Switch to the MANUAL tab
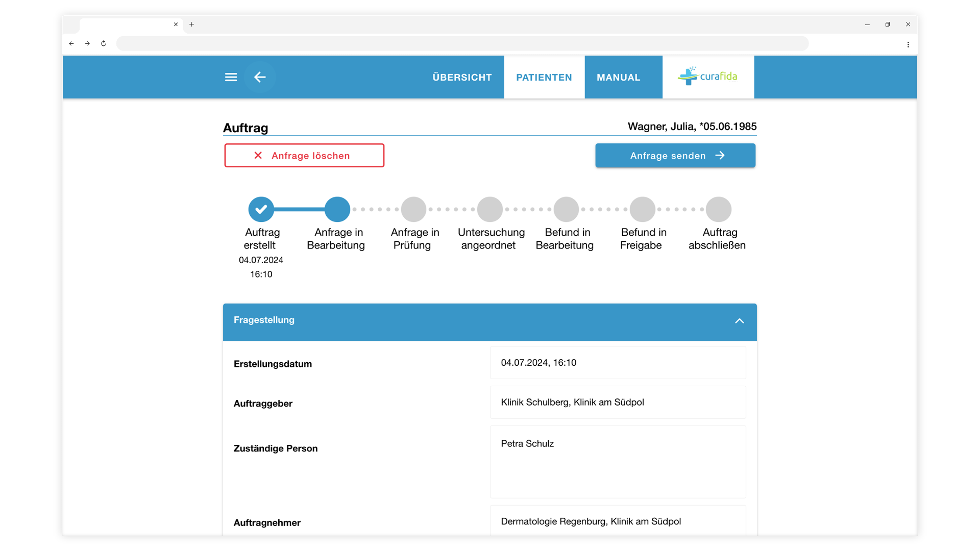Screen dimensions: 980x551 pyautogui.click(x=618, y=77)
